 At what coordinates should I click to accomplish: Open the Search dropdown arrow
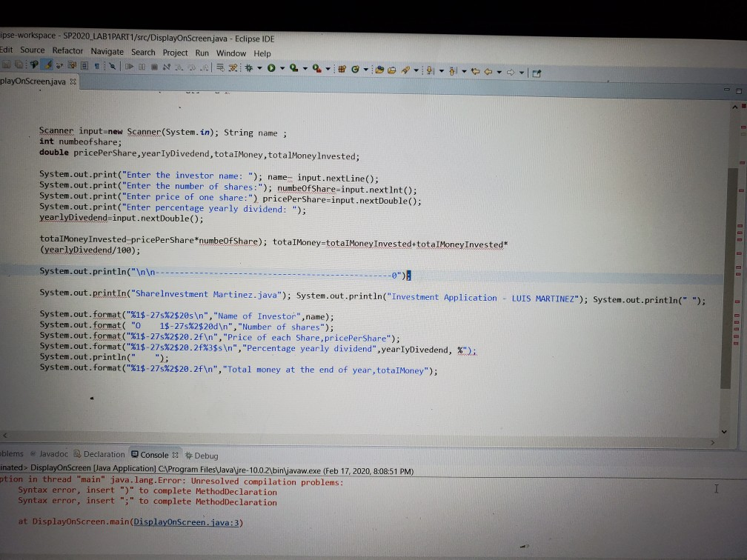point(416,70)
